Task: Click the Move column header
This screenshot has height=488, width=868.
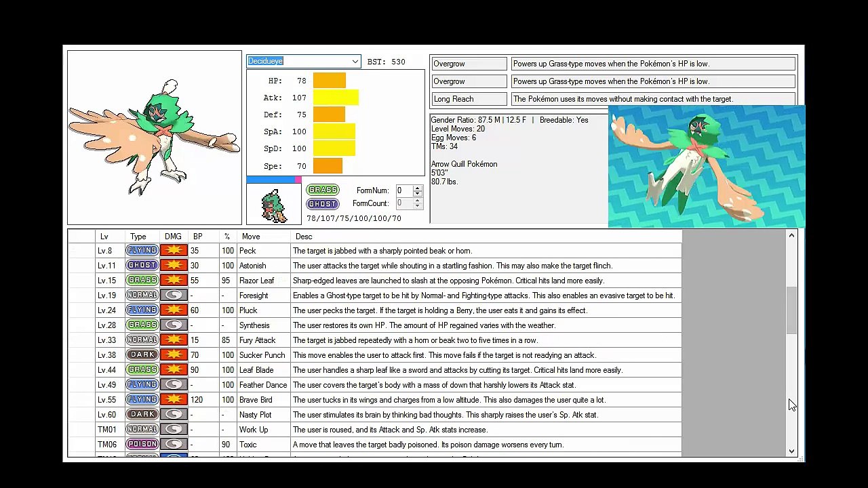Action: coord(251,237)
